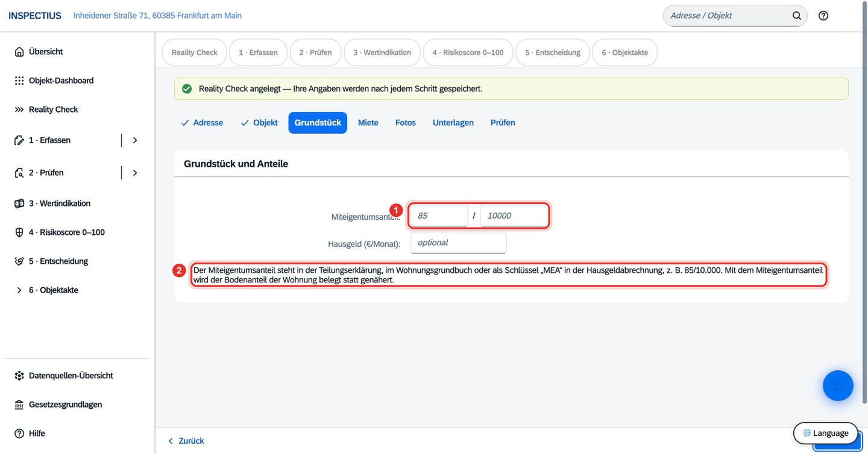Click the Gesetzesgrundlagen building icon
This screenshot has width=868, height=454.
coord(19,405)
